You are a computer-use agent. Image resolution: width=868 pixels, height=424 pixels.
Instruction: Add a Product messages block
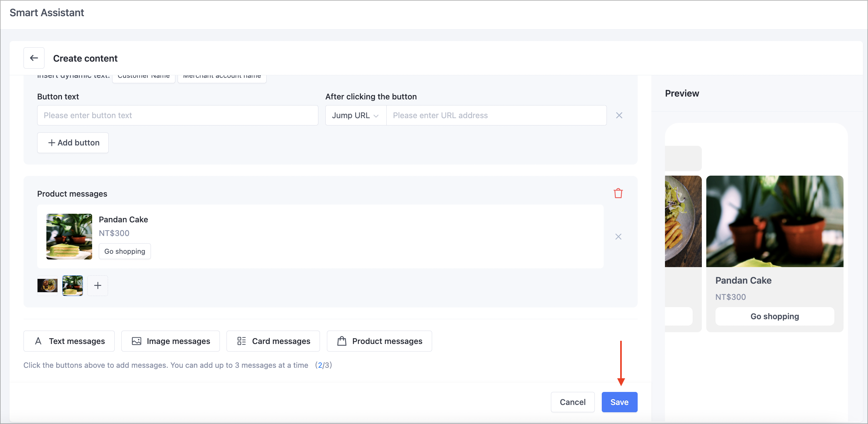379,341
